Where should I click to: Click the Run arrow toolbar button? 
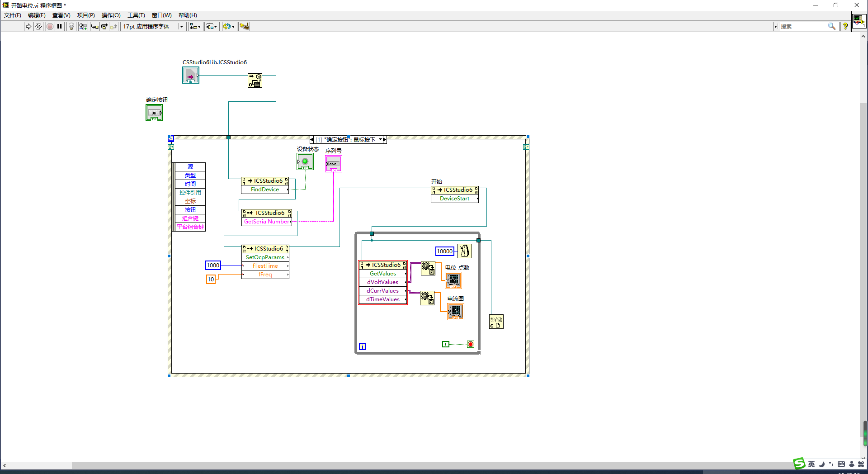pos(28,27)
